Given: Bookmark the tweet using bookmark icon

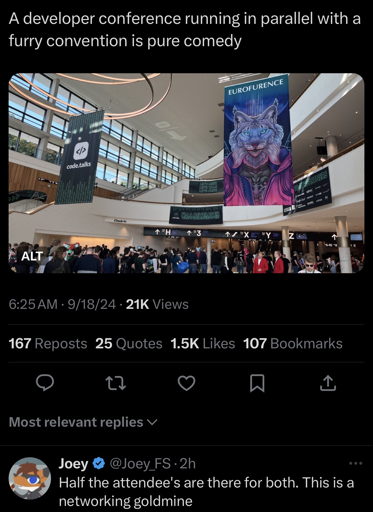Looking at the screenshot, I should pos(257,383).
